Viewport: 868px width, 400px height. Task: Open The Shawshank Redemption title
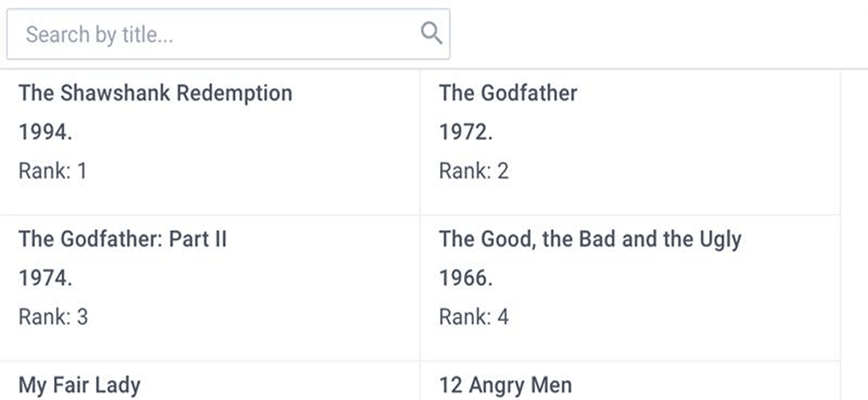(x=155, y=93)
